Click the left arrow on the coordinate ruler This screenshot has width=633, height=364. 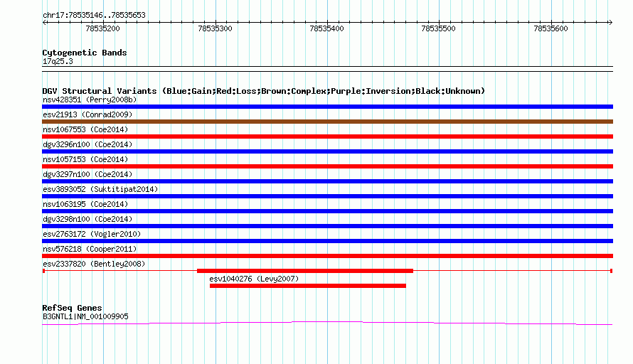(x=44, y=23)
